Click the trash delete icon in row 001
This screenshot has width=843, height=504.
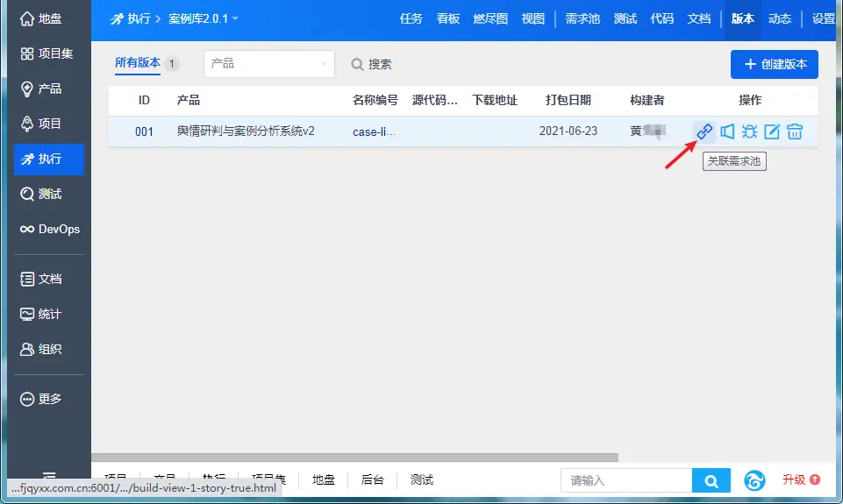(795, 131)
